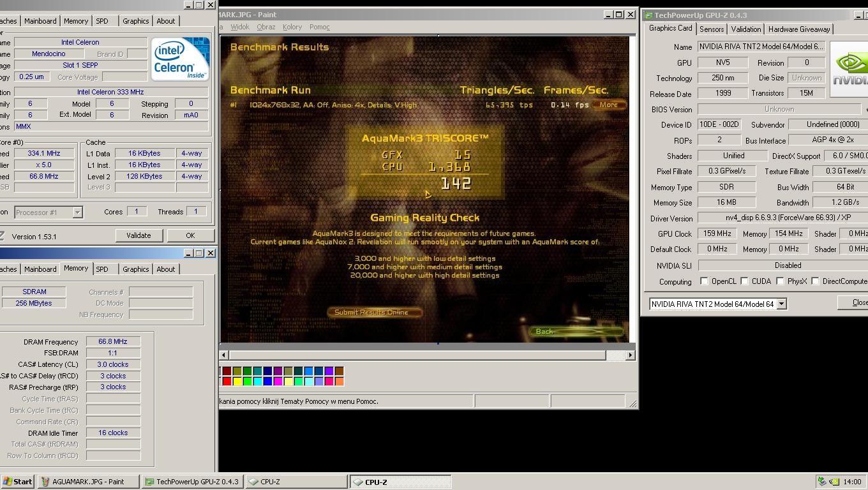Pick the dark red color in Paint's palette
This screenshot has width=868, height=490.
click(227, 371)
